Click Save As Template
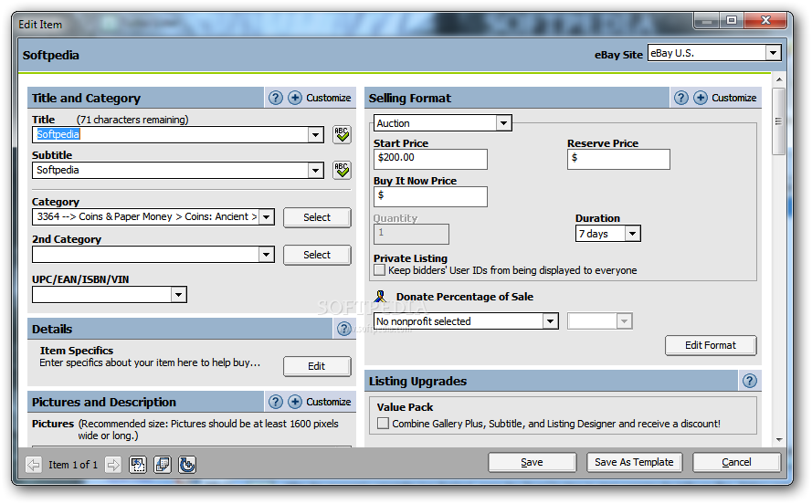The height and width of the screenshot is (504, 812). pos(635,462)
